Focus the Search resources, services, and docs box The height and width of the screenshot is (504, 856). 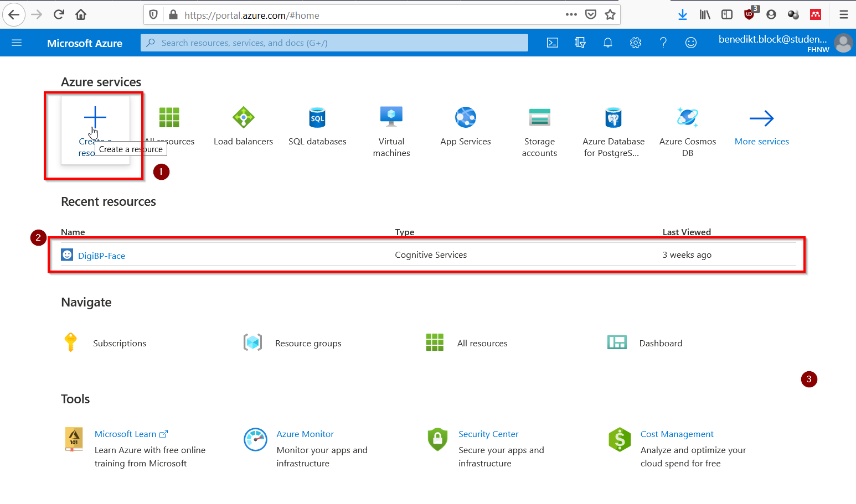(334, 43)
